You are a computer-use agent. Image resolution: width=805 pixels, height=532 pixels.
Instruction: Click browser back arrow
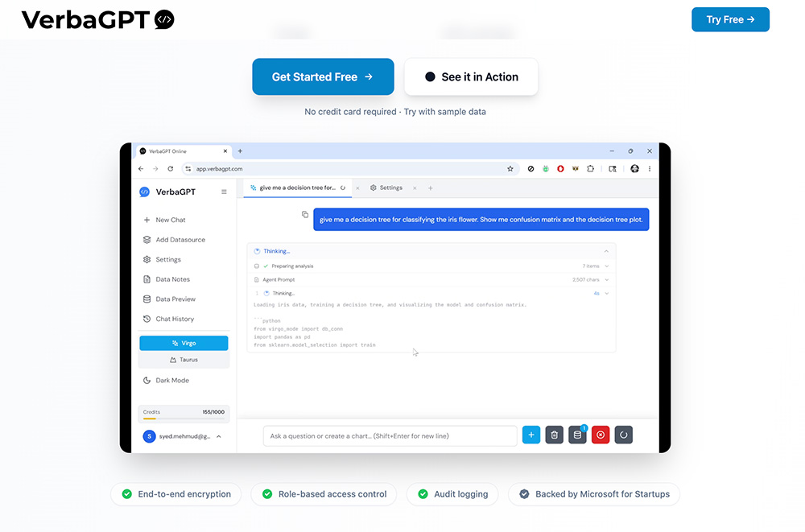(x=141, y=169)
